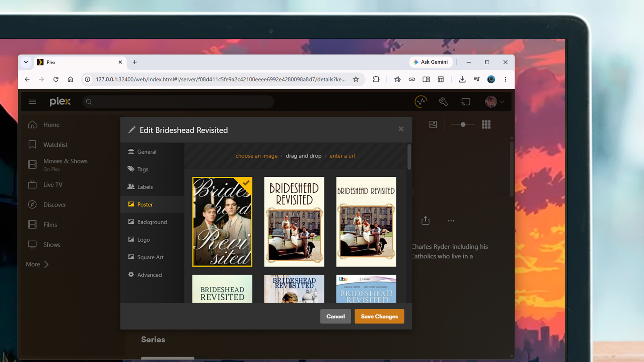
Task: Open Movies & Shows On Plex
Action: [65, 164]
